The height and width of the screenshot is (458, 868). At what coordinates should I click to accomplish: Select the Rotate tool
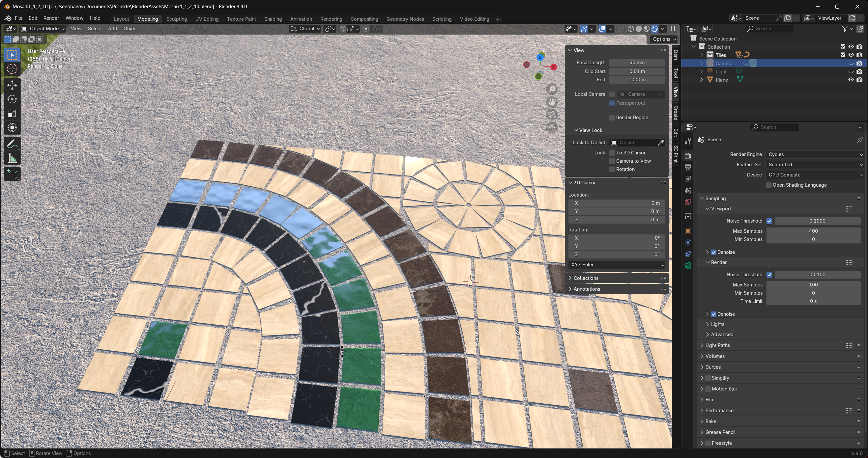(x=12, y=99)
